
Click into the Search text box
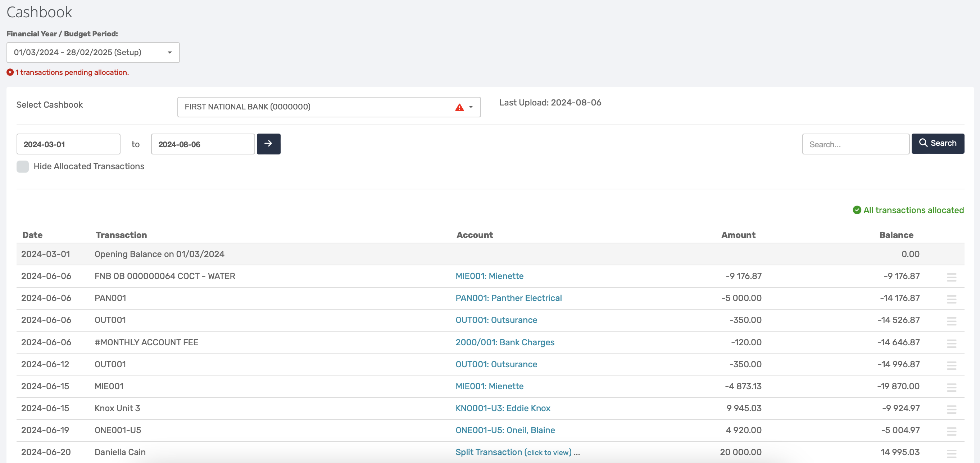[855, 144]
